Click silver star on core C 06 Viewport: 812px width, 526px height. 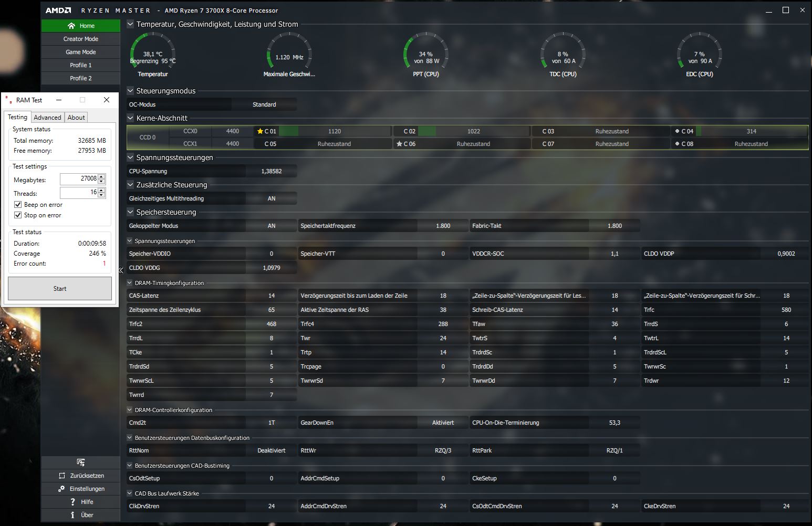click(399, 144)
